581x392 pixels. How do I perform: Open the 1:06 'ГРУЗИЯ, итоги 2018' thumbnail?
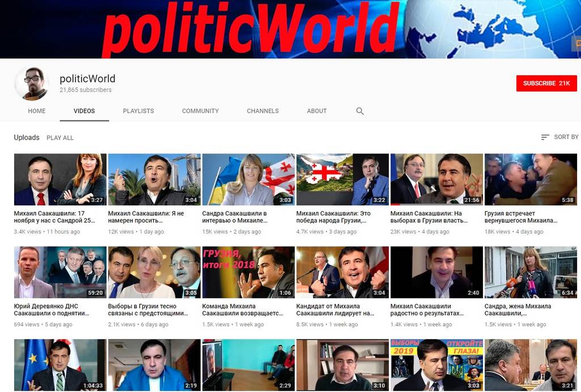249,272
